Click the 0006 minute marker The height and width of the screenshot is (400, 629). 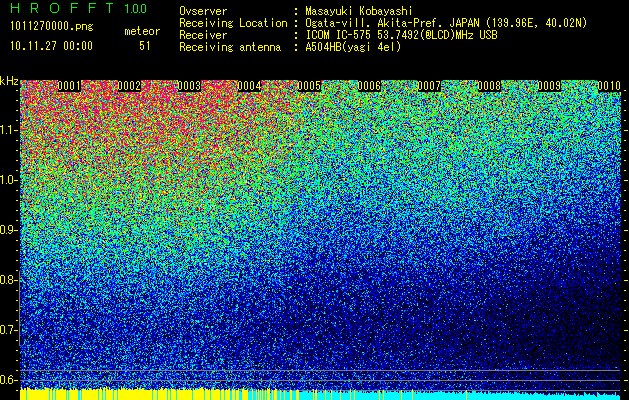(x=369, y=86)
